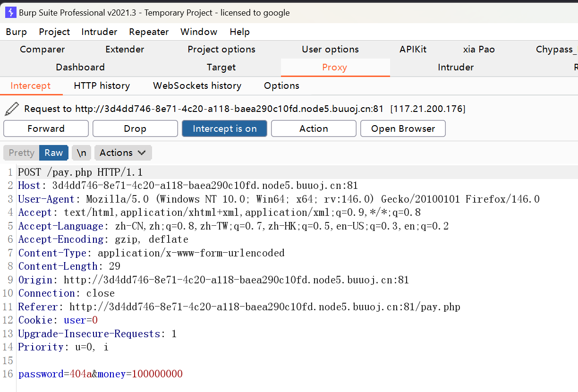Switch to the Target tab
The image size is (578, 392).
[221, 67]
